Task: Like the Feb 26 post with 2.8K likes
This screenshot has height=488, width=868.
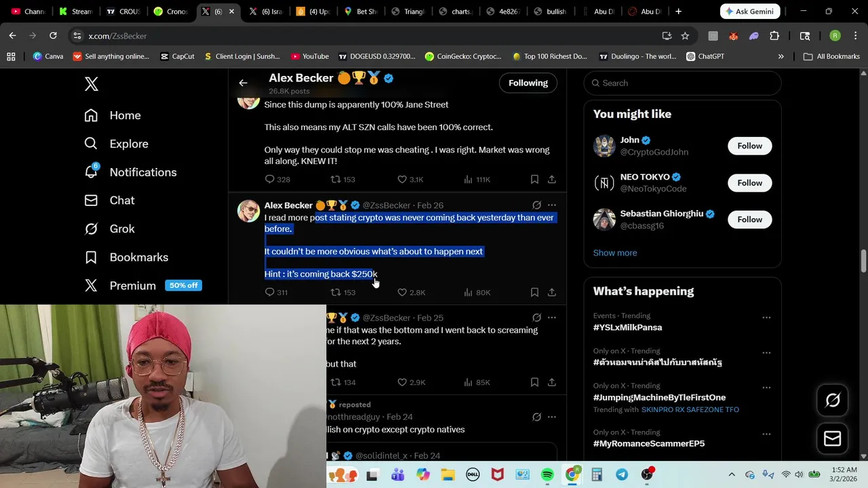Action: pos(411,292)
